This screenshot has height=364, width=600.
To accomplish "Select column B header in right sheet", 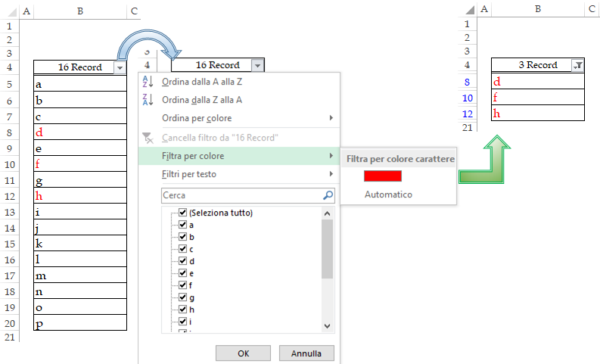I will click(x=538, y=9).
